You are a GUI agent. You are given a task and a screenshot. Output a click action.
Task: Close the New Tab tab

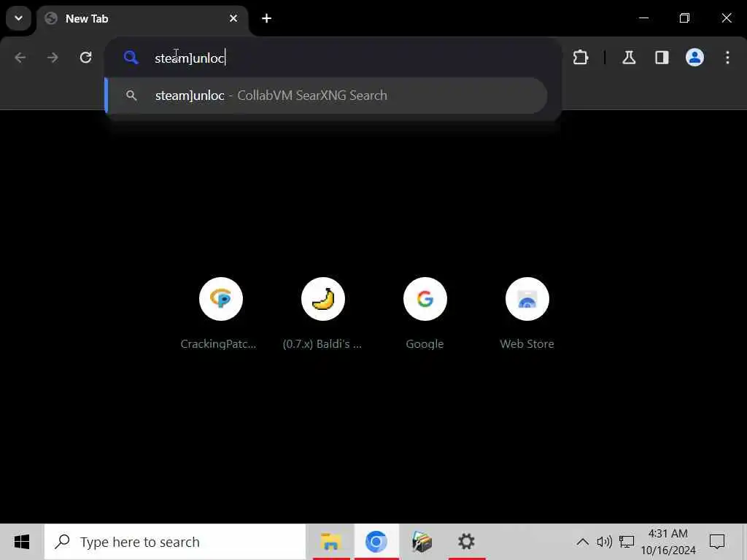pyautogui.click(x=233, y=18)
